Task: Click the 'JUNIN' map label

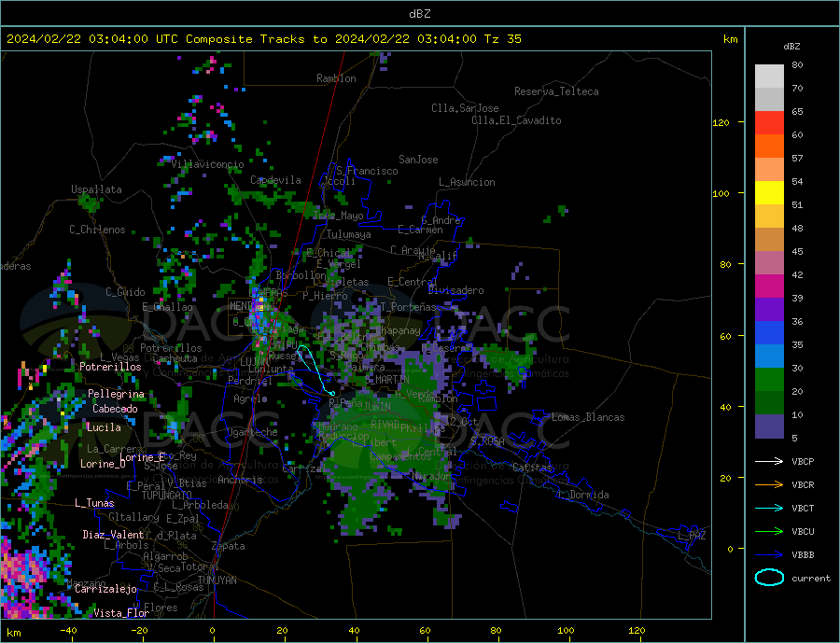Action: (x=377, y=407)
